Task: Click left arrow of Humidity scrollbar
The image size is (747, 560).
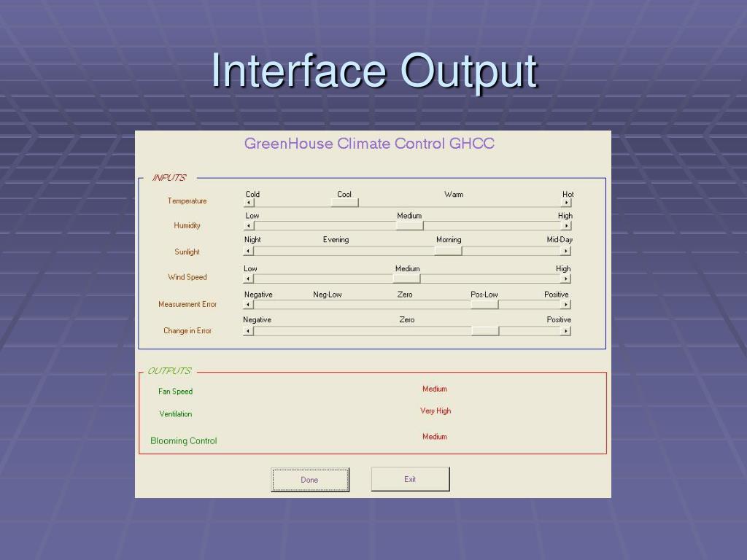Action: point(249,226)
